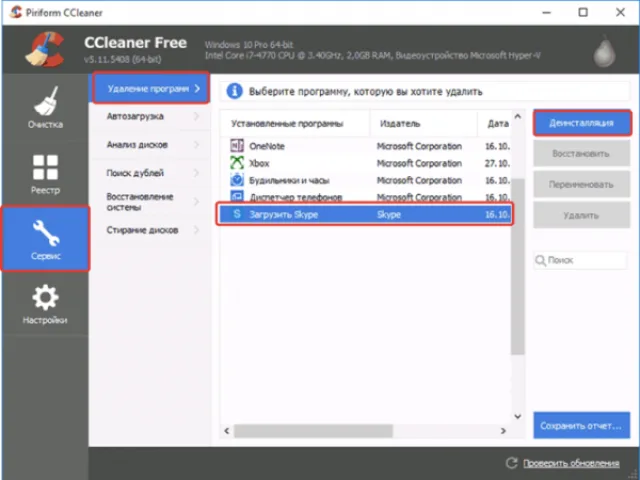Click the Поиск search field
This screenshot has width=640, height=480.
pos(580,260)
